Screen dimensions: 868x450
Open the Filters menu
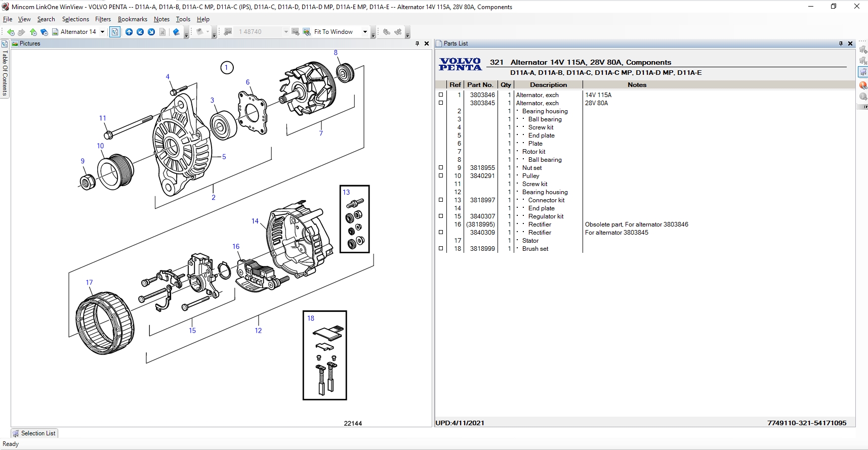pyautogui.click(x=103, y=19)
